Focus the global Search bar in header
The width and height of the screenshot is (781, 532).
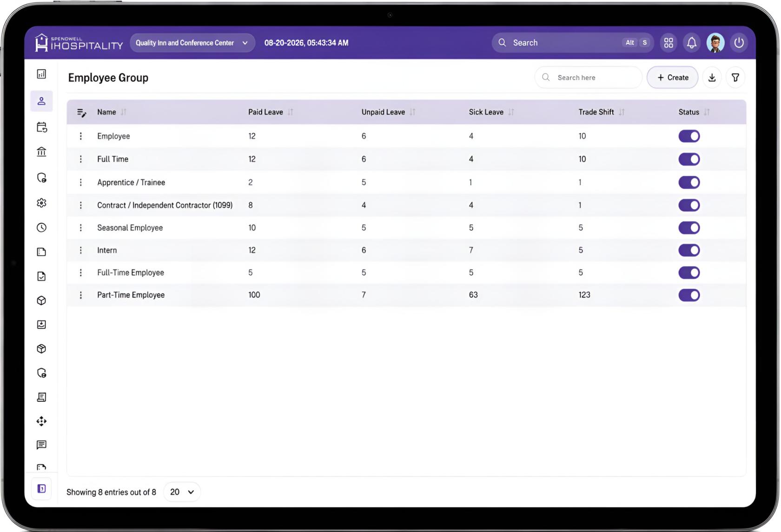(572, 43)
